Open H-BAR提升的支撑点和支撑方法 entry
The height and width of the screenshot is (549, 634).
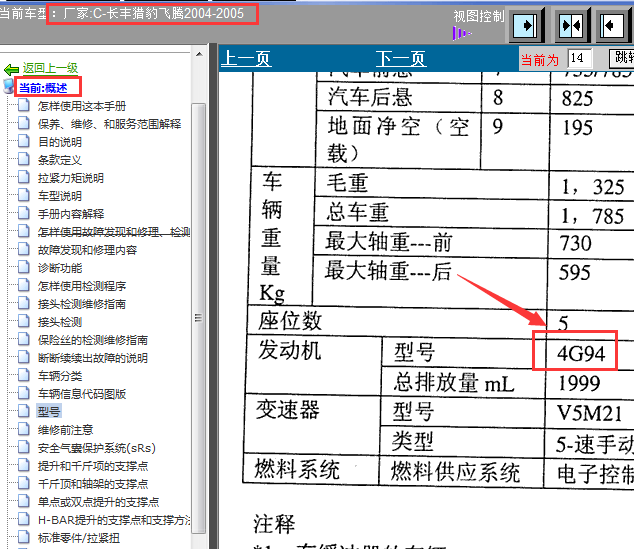coord(114,520)
